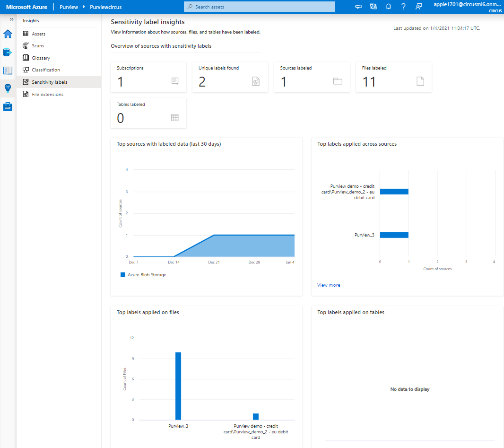Click the Home icon in left rail
The width and height of the screenshot is (504, 448).
point(8,34)
